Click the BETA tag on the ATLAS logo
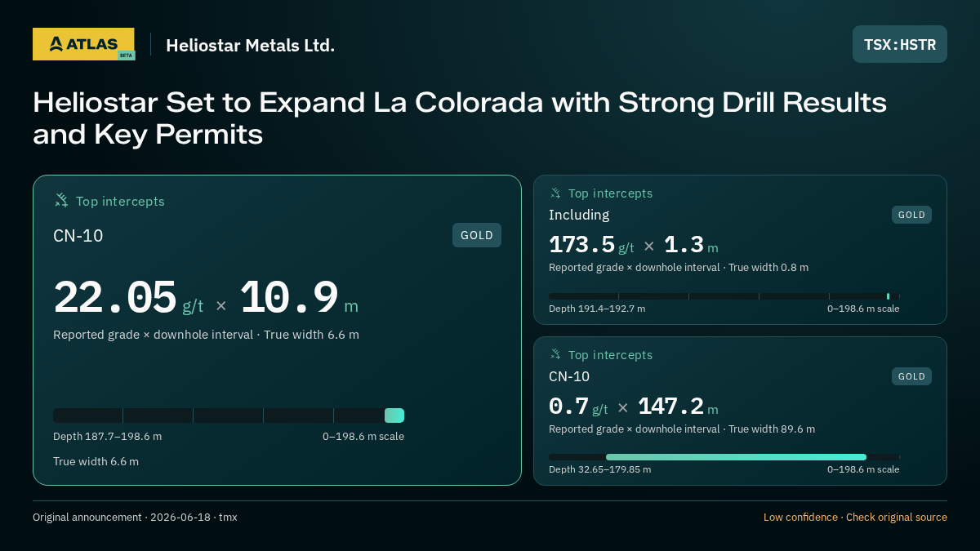The height and width of the screenshot is (551, 980). (x=126, y=56)
